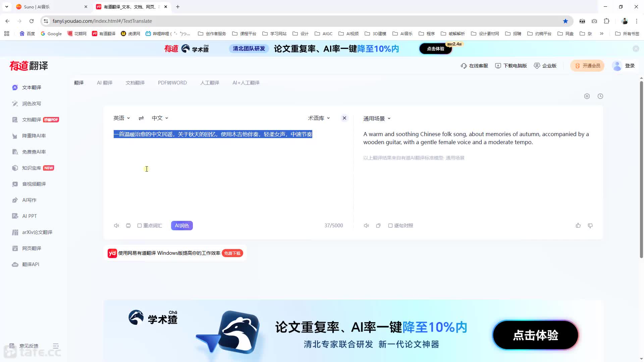
Task: Open the 中文 target language dropdown
Action: [160, 118]
